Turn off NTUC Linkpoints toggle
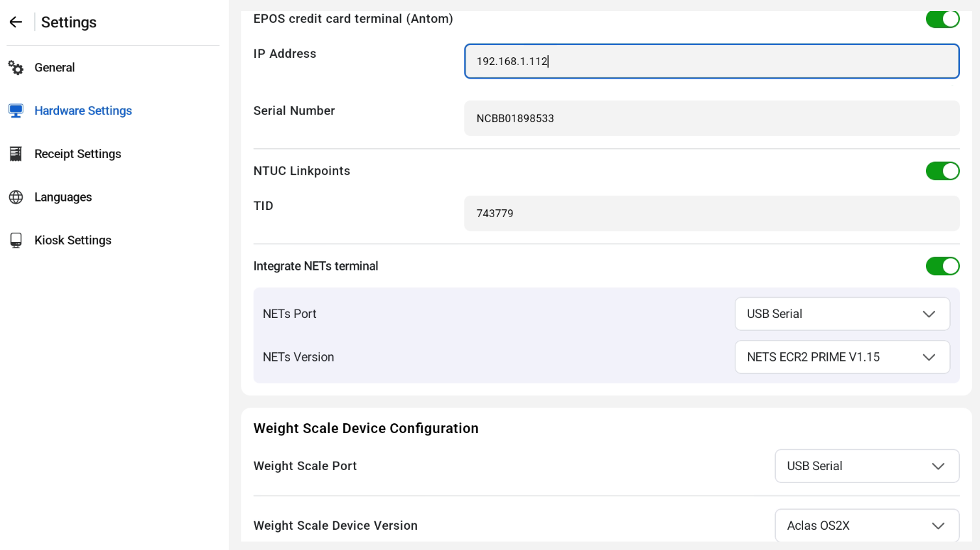980x550 pixels. (x=942, y=171)
